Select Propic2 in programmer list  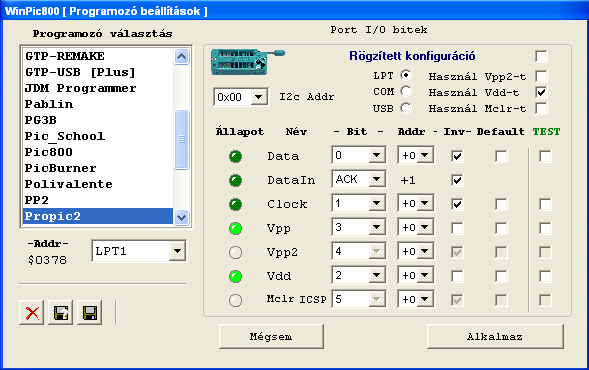point(98,216)
